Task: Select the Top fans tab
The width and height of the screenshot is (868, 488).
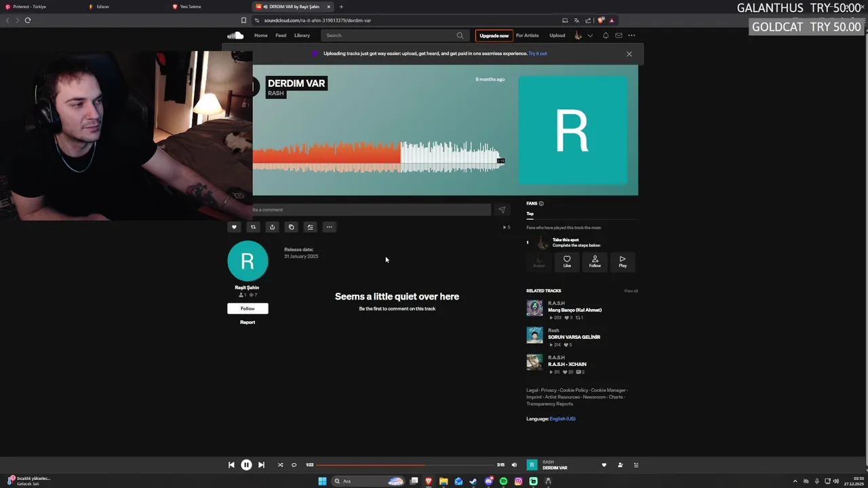Action: pyautogui.click(x=530, y=213)
